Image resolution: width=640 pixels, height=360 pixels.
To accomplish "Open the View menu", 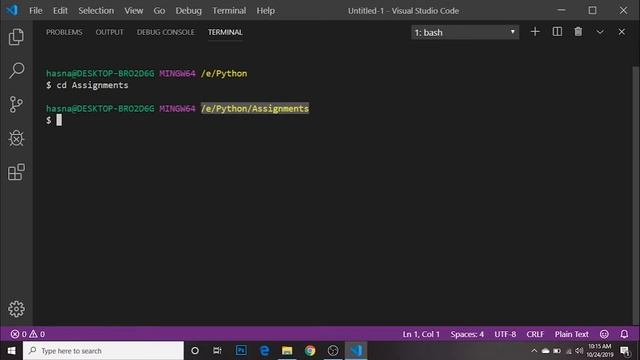I will coord(133,11).
